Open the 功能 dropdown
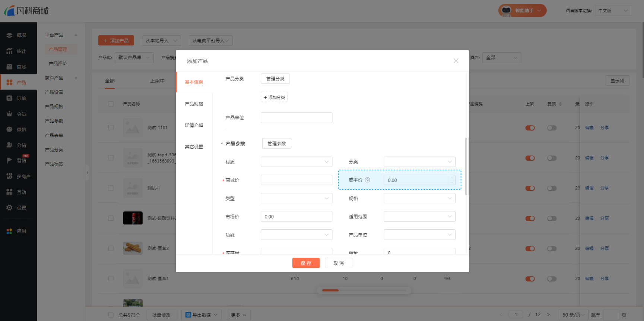This screenshot has width=644, height=321. click(296, 235)
